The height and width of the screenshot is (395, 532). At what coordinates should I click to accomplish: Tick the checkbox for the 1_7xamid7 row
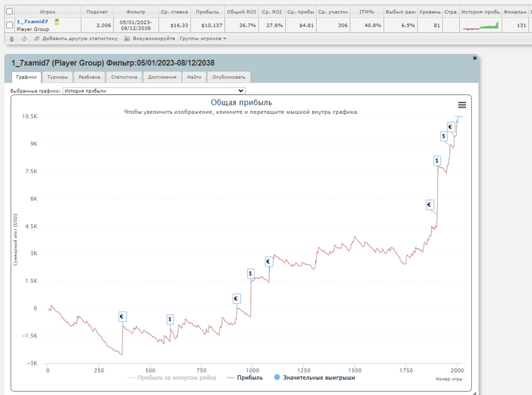coord(9,25)
